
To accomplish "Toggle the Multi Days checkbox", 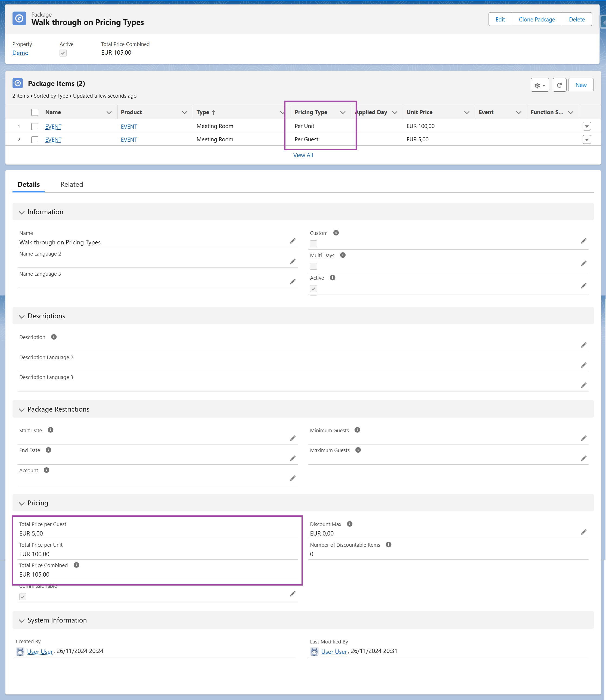I will 313,266.
